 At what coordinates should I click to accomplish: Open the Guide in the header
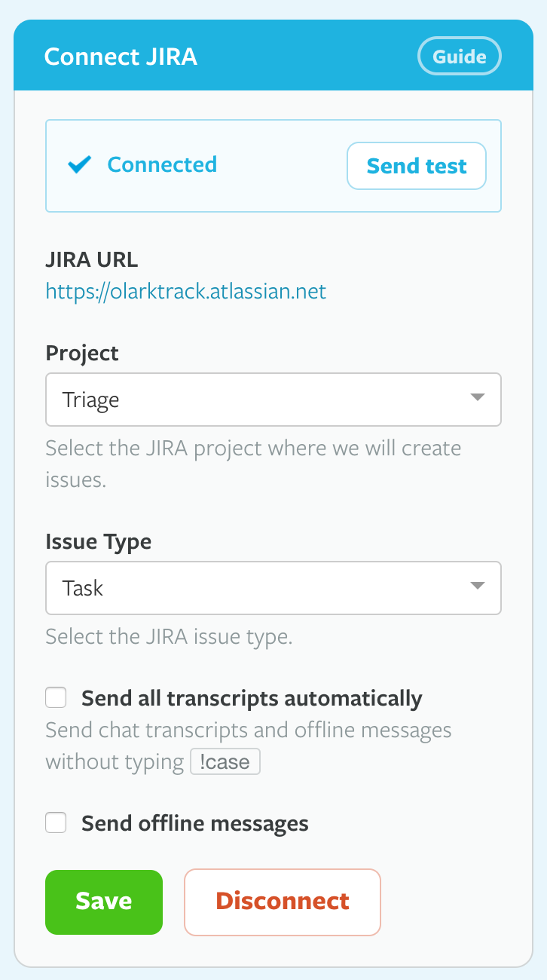(460, 57)
